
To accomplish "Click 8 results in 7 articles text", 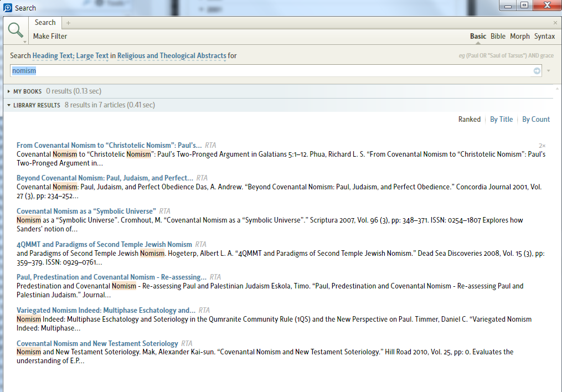I will pos(110,105).
